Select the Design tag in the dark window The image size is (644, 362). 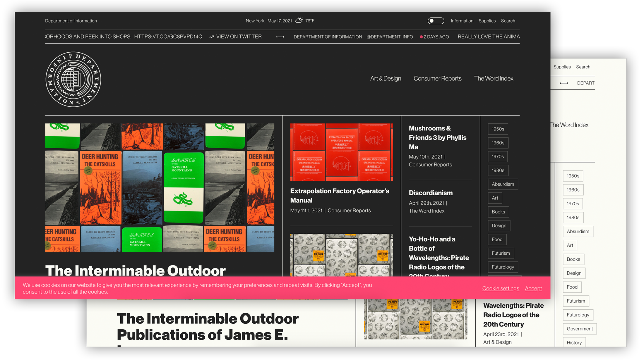(499, 225)
